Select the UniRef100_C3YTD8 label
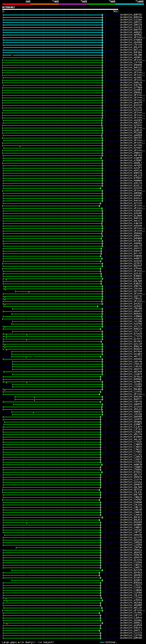The width and height of the screenshot is (146, 644). click(131, 63)
